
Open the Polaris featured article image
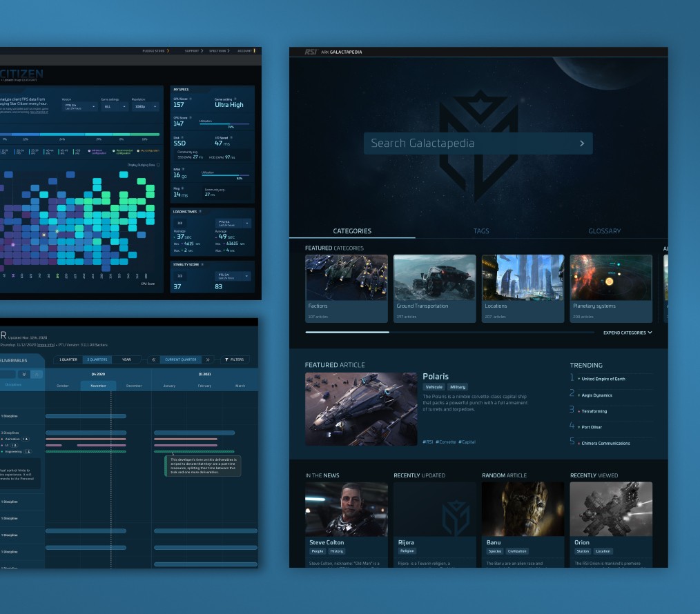point(361,409)
